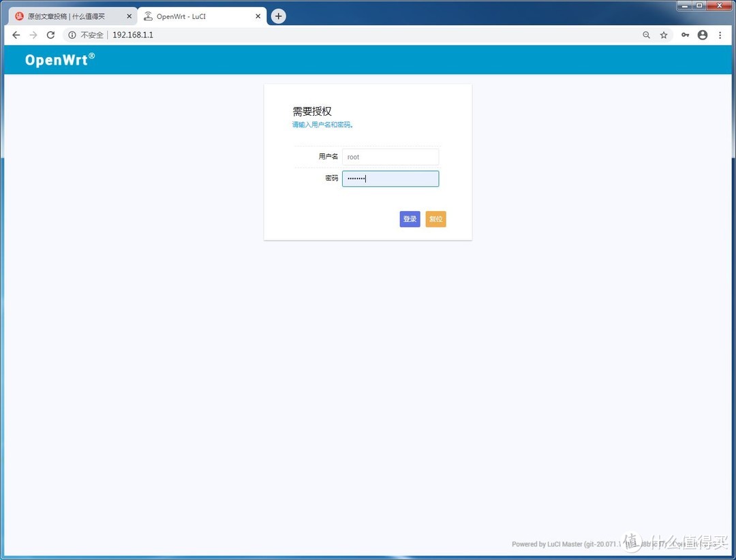The width and height of the screenshot is (736, 560).
Task: Close the Chrome window
Action: [720, 5]
